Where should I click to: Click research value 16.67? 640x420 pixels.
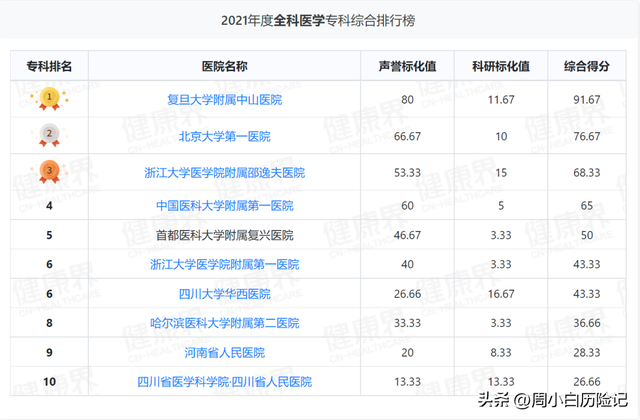[501, 294]
